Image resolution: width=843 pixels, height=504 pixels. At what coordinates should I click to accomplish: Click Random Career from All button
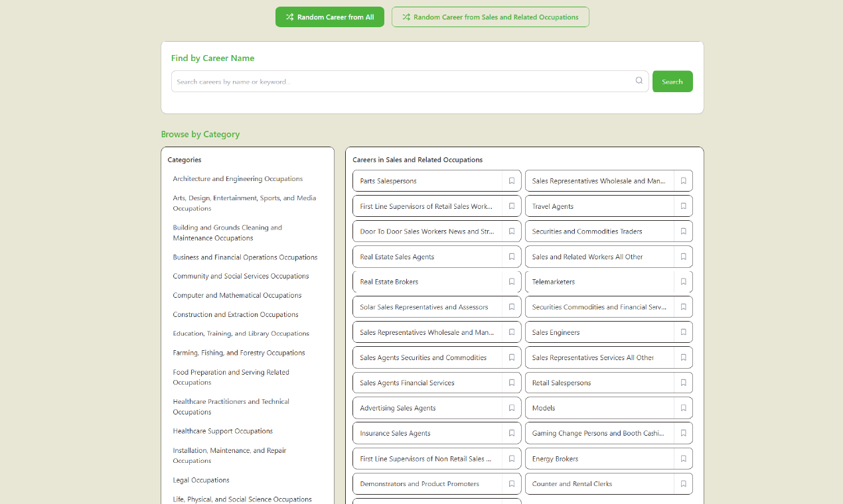pyautogui.click(x=330, y=17)
